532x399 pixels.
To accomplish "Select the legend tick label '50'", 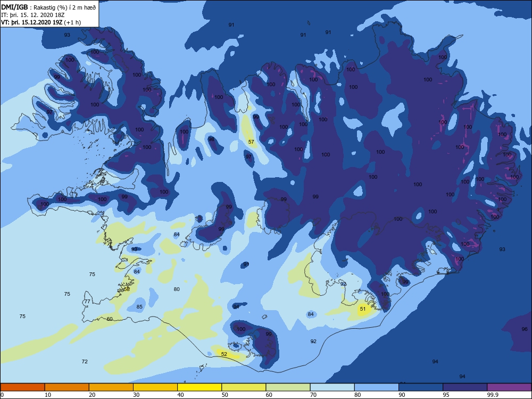I will (225, 395).
